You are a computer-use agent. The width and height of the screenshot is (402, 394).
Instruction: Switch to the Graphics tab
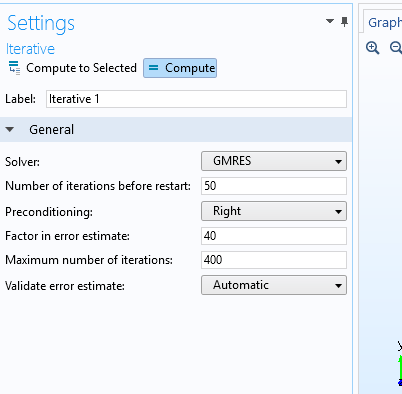point(385,23)
